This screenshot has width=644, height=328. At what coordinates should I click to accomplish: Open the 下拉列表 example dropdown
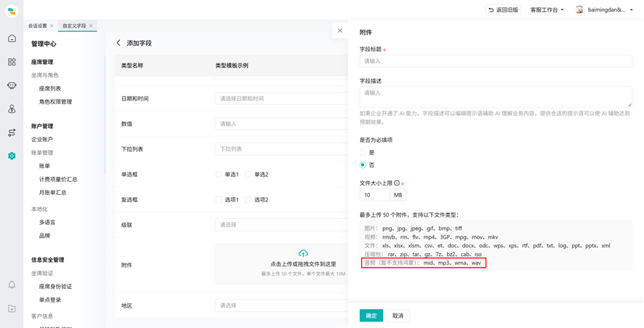(x=281, y=149)
